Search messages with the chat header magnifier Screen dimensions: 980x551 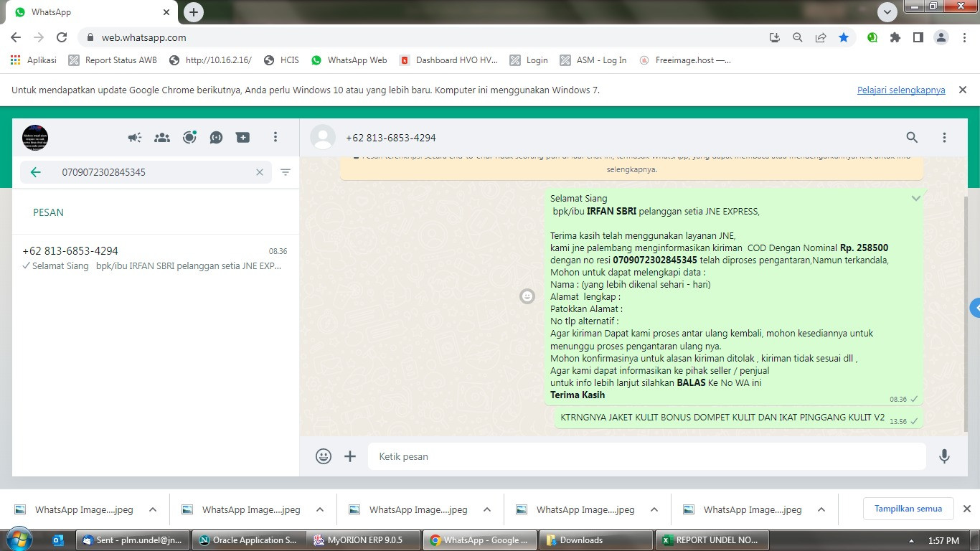point(912,137)
